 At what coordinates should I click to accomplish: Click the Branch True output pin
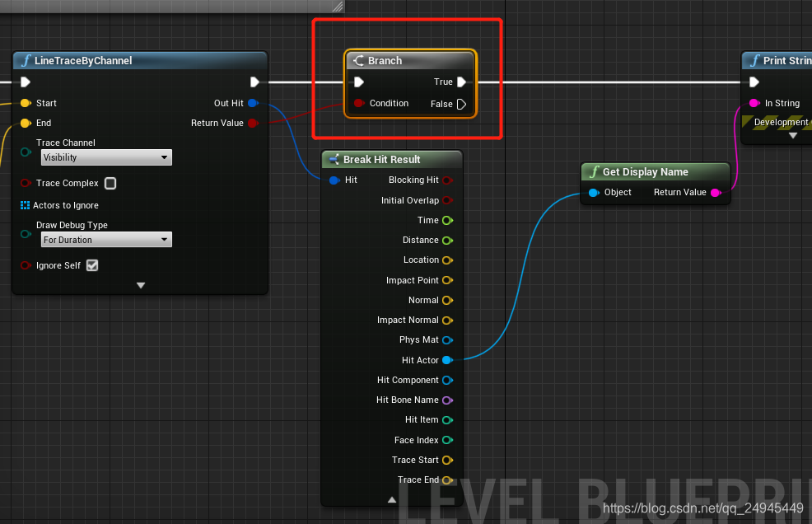point(461,82)
